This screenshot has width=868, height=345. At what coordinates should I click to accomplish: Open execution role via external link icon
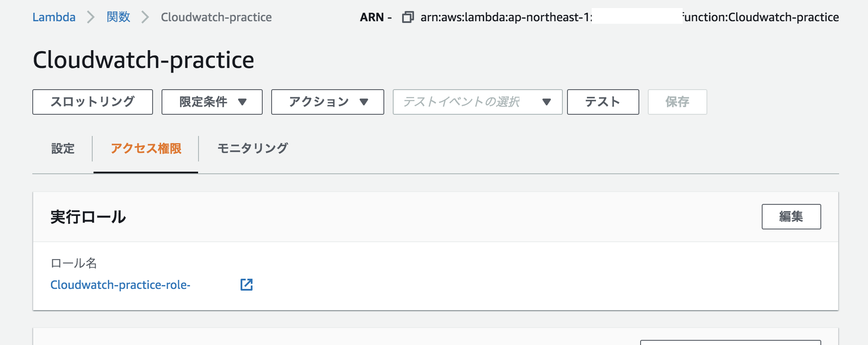[x=247, y=285]
